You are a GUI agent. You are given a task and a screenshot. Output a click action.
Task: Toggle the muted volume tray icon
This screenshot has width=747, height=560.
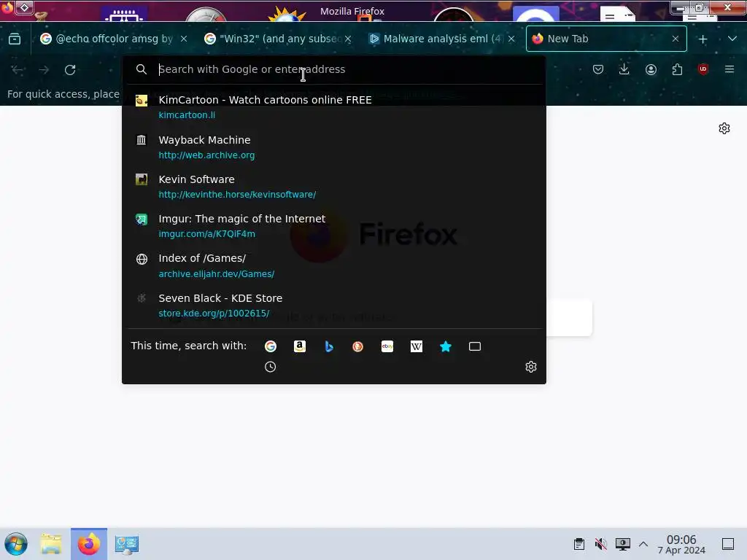(601, 544)
